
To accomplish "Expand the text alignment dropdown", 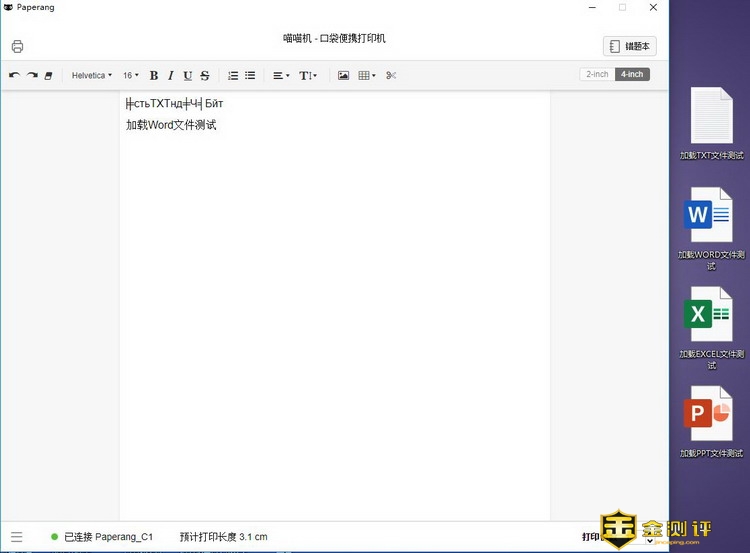I will point(281,75).
